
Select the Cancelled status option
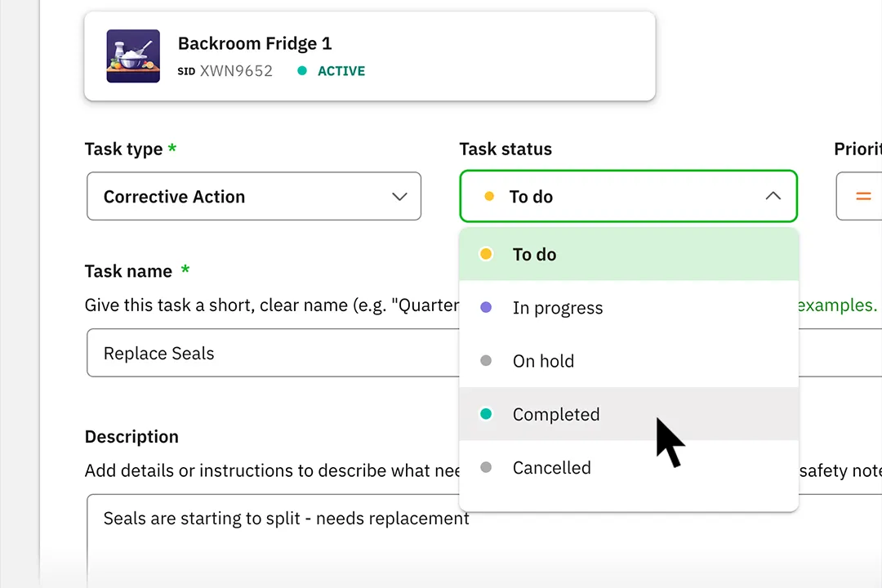click(x=629, y=468)
